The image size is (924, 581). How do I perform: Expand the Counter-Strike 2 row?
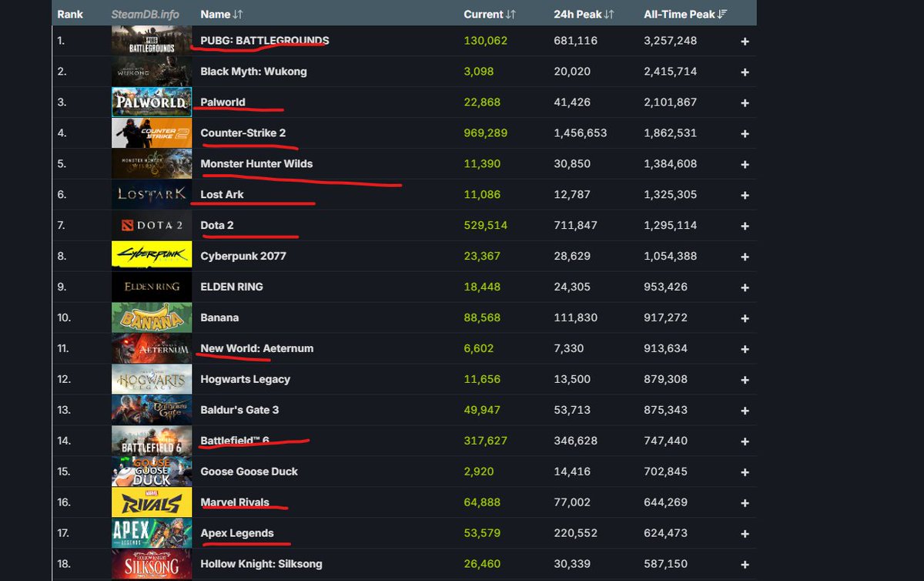745,133
